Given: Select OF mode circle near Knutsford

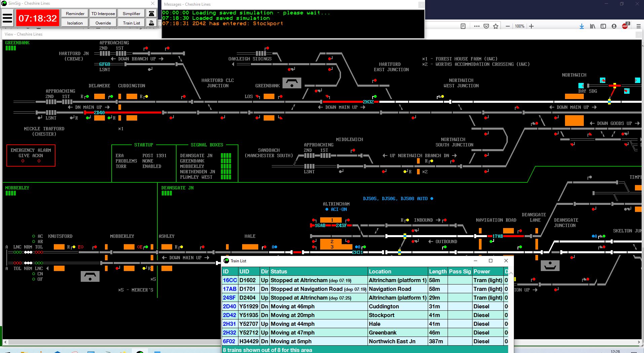Looking at the screenshot, I should pyautogui.click(x=34, y=279).
